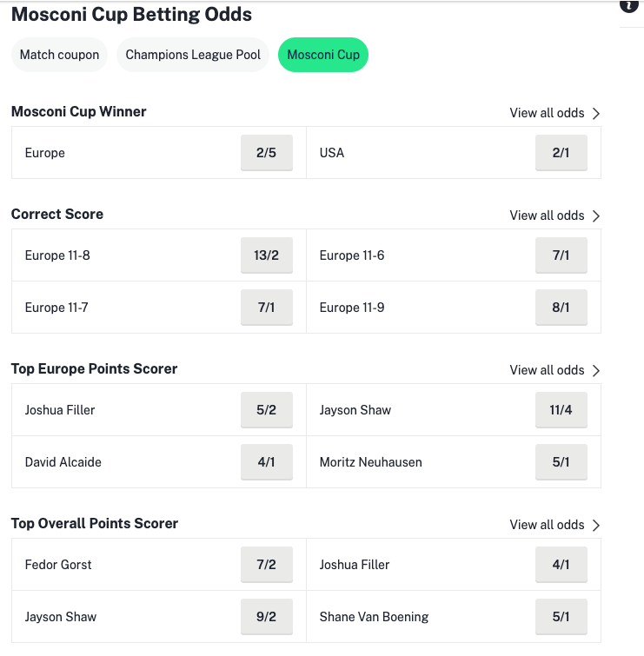The width and height of the screenshot is (644, 656).
Task: Expand Top Europe Points Scorer chevron
Action: (x=596, y=370)
